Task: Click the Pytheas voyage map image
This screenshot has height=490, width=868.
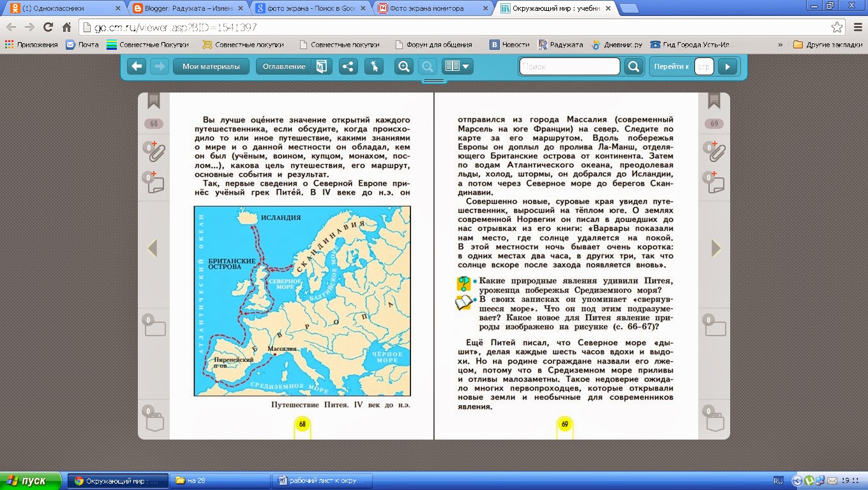Action: 302,301
